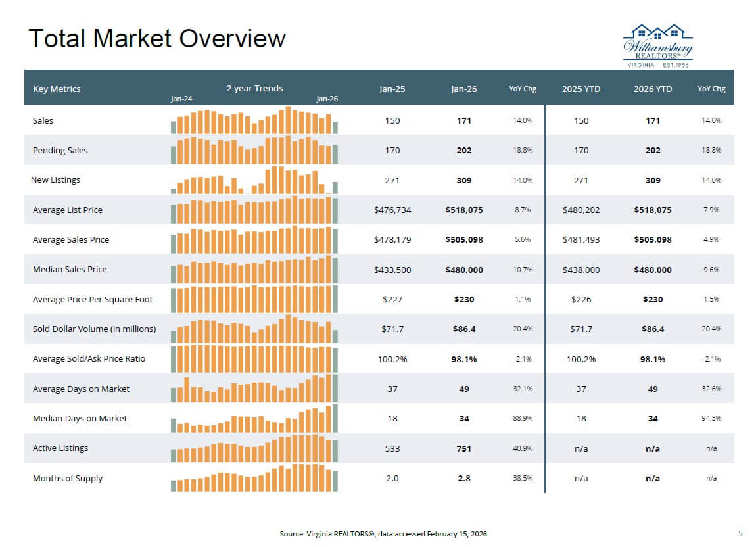Click the Key Metrics header cell
Viewport: 756px width, 547px height.
point(56,89)
